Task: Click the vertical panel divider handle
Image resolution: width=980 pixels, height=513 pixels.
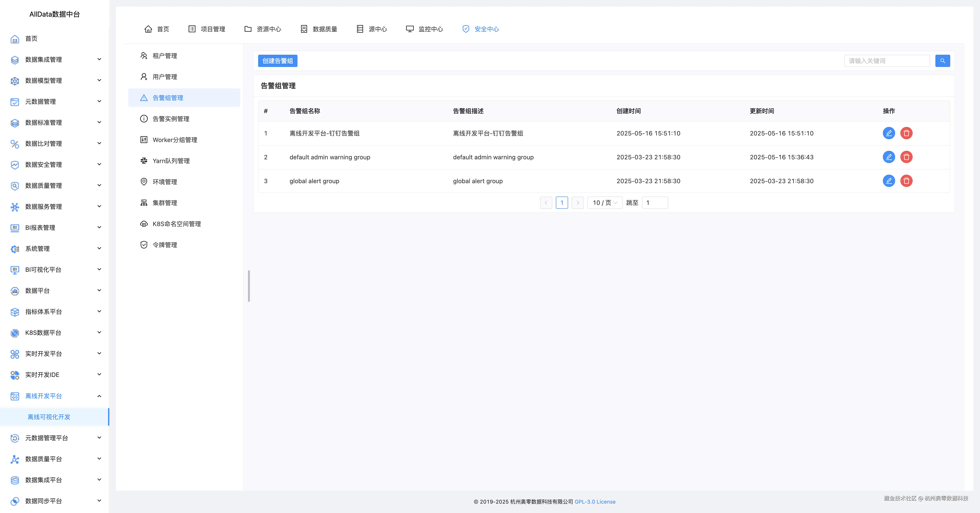Action: [x=249, y=286]
